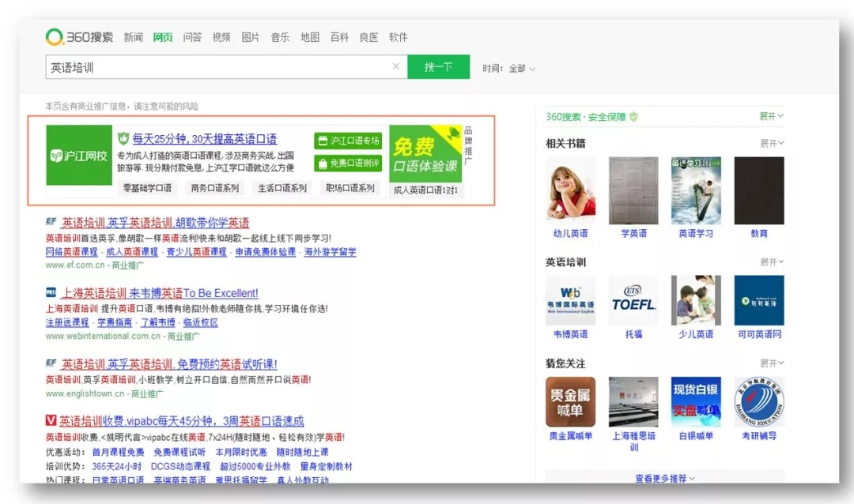
Task: Click the 免费口语体验课 green banner
Action: [x=425, y=154]
